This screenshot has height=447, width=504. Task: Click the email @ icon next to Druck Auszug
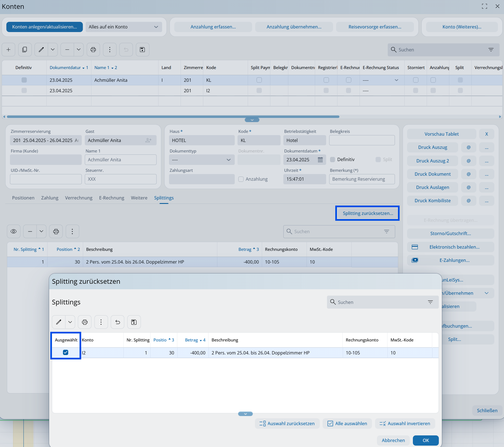tap(469, 148)
